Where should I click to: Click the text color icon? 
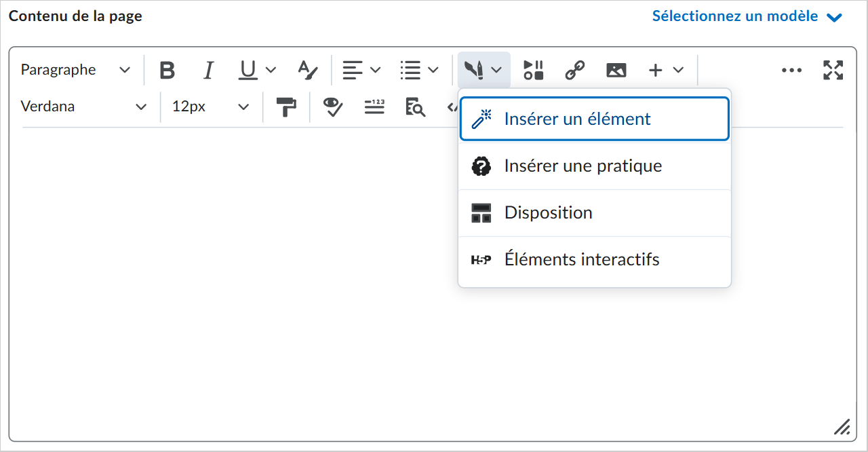(x=308, y=70)
